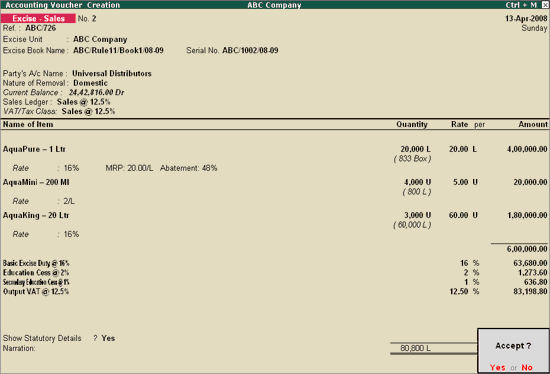This screenshot has height=374, width=550.
Task: Close the voucher with the X icon
Action: (545, 5)
